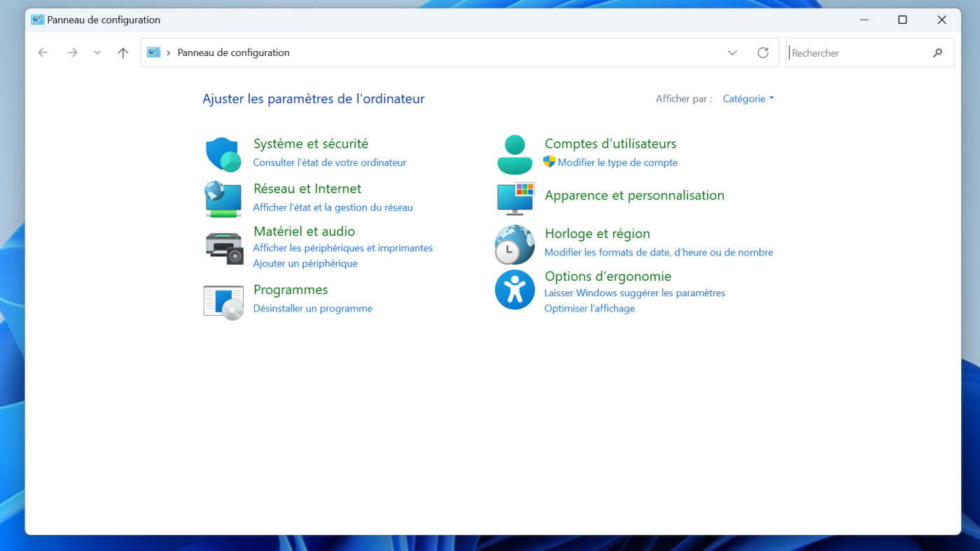Screen dimensions: 980x551
Task: Click the title bar Control Panel icon
Action: pyautogui.click(x=37, y=20)
